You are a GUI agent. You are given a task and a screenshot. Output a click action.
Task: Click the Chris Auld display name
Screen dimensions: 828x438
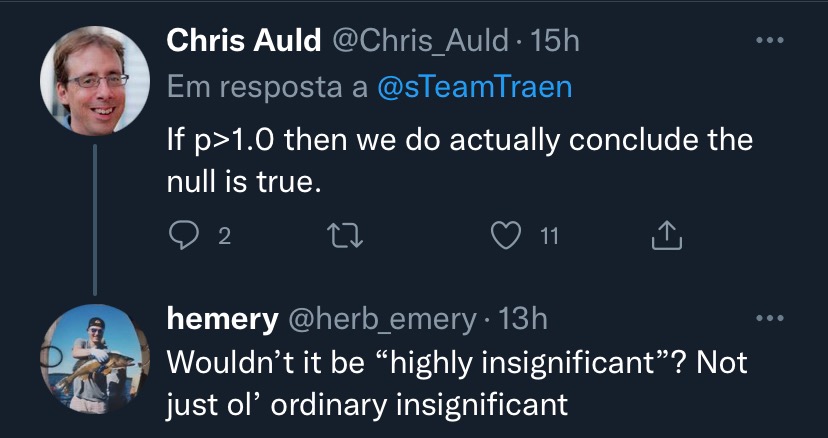pyautogui.click(x=243, y=41)
